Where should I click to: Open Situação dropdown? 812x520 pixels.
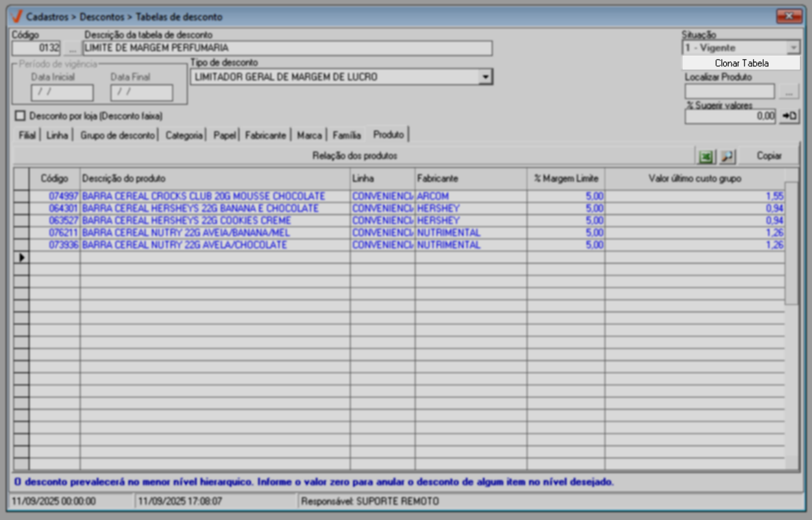click(793, 47)
